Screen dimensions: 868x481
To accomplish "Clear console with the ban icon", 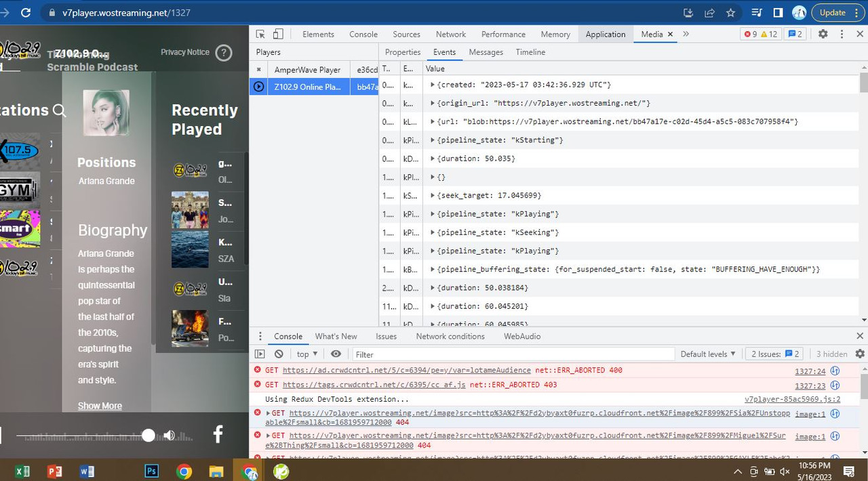I will [279, 354].
